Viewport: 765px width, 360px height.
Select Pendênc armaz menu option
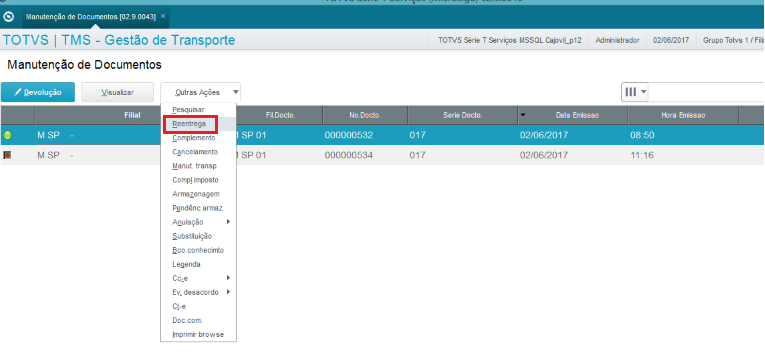pos(197,208)
